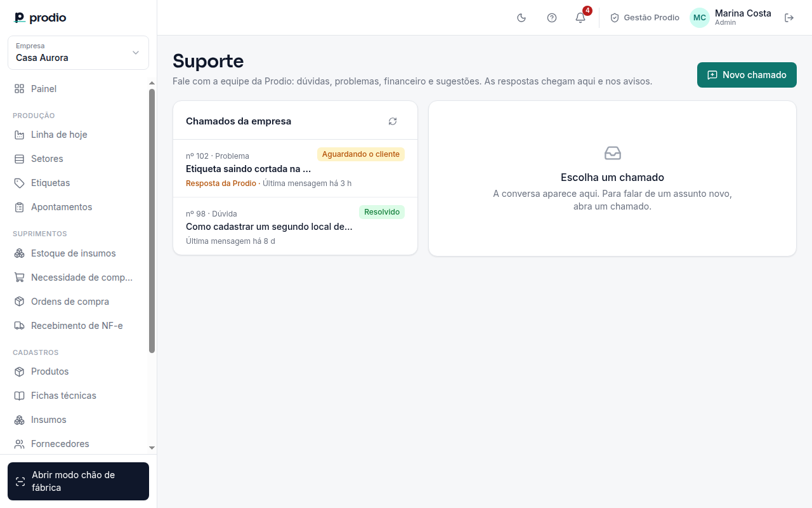Click the Ordens de compra box icon
Viewport: 812px width, 508px height.
tap(20, 302)
